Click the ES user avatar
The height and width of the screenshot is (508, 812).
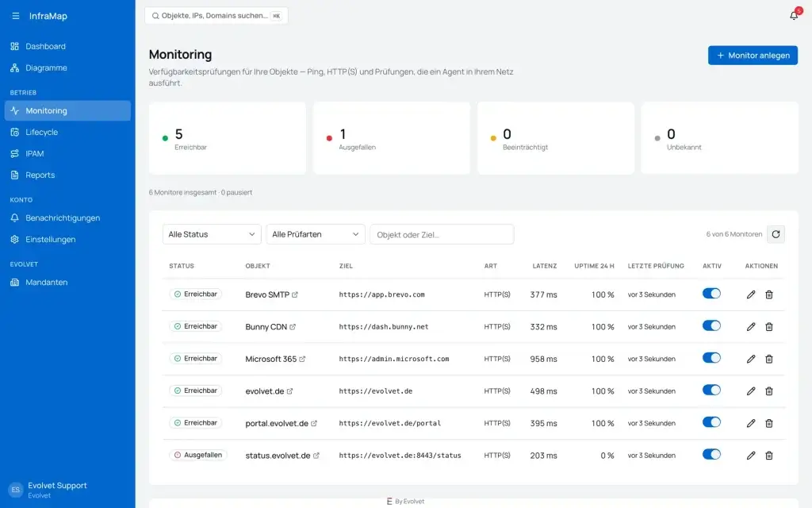click(x=16, y=489)
